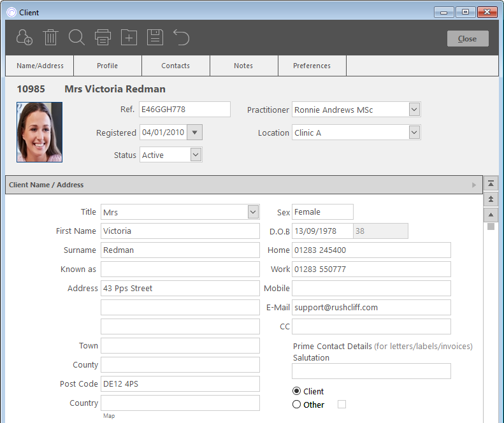Open client search with the magnifier icon
The height and width of the screenshot is (423, 504).
(x=76, y=38)
